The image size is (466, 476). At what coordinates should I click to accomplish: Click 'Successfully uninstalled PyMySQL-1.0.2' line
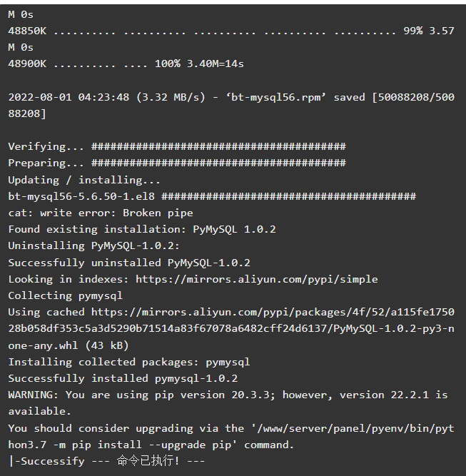[x=129, y=263]
